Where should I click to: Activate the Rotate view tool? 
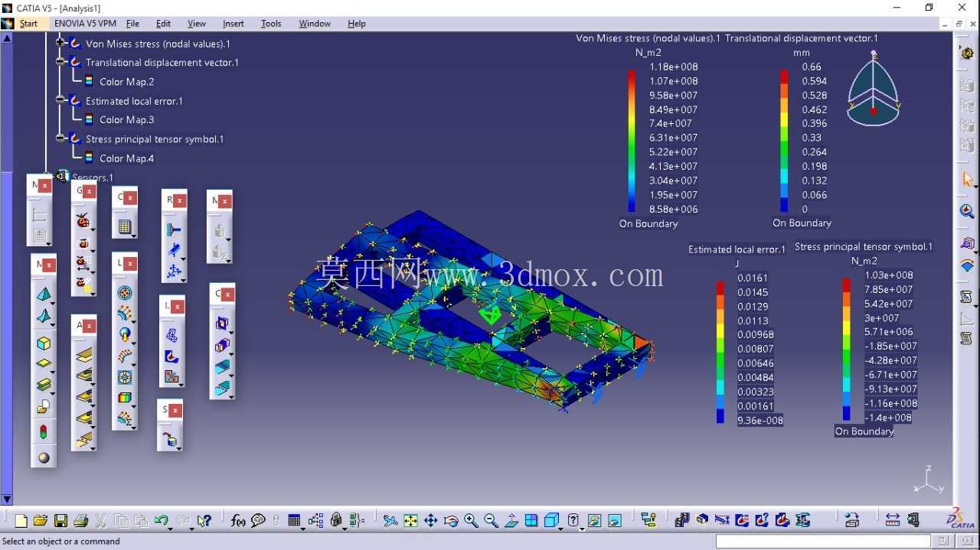(451, 521)
